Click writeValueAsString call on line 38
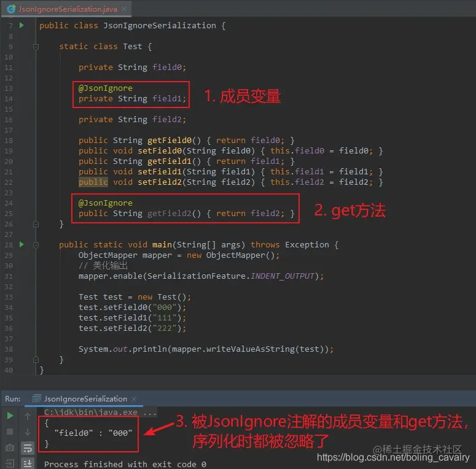 tap(251, 349)
